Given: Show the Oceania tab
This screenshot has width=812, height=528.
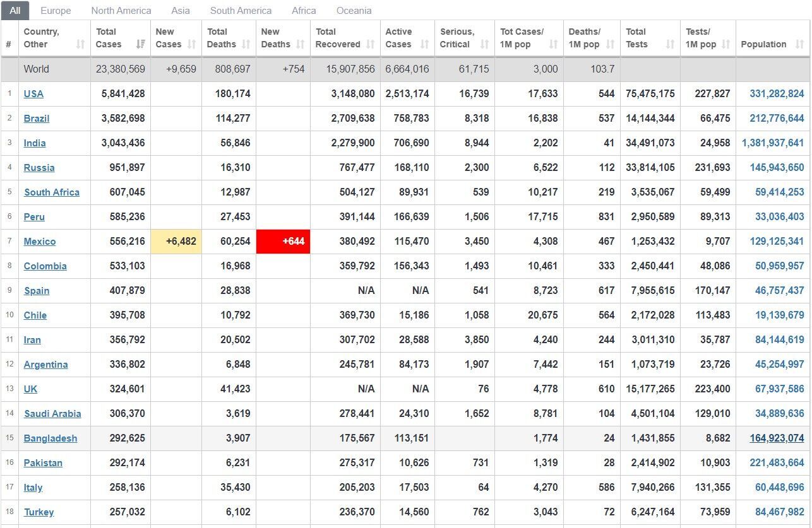Looking at the screenshot, I should [x=354, y=11].
